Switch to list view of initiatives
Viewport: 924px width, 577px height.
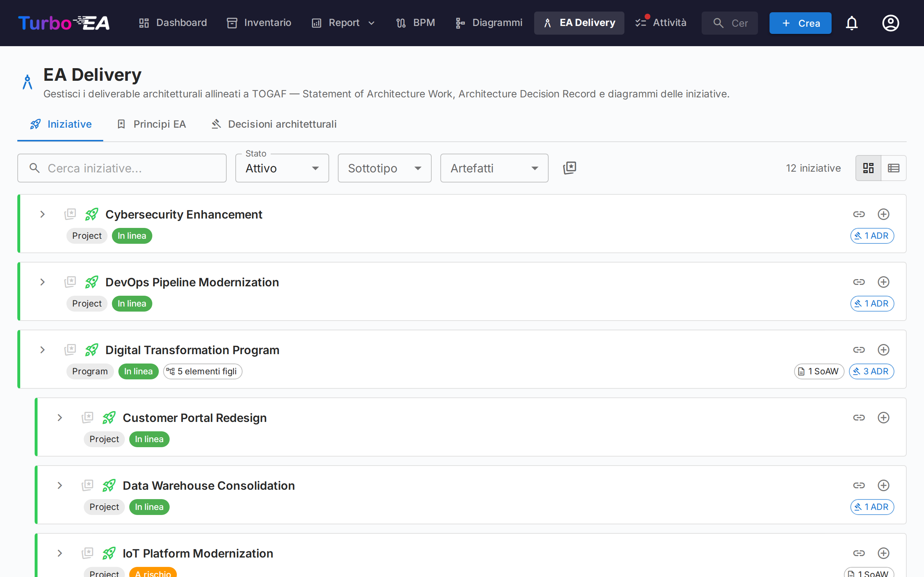click(894, 168)
